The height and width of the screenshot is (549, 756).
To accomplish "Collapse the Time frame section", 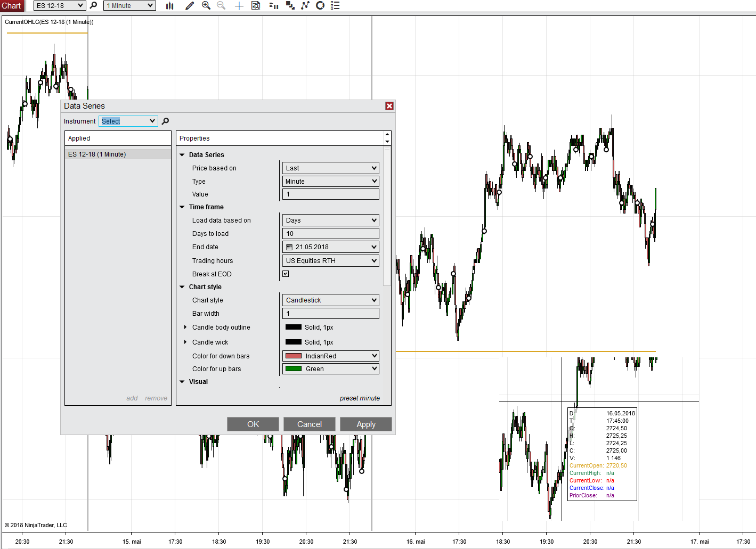I will pos(182,207).
